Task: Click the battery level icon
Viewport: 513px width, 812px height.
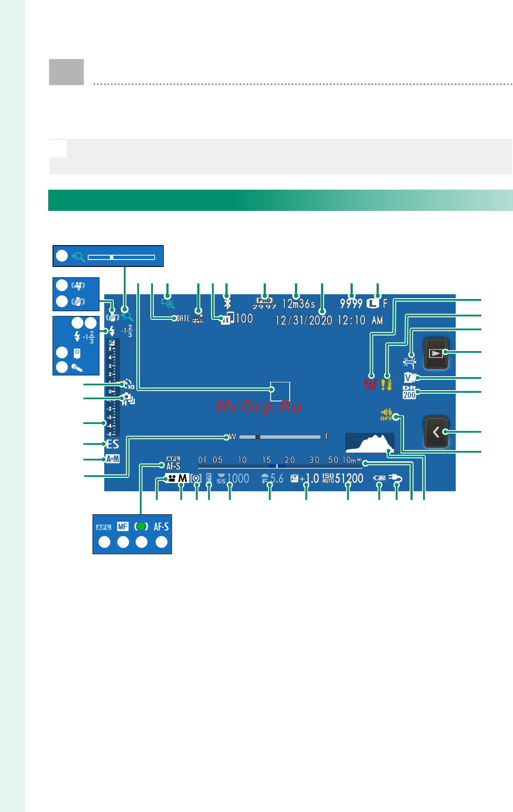Action: pyautogui.click(x=379, y=478)
